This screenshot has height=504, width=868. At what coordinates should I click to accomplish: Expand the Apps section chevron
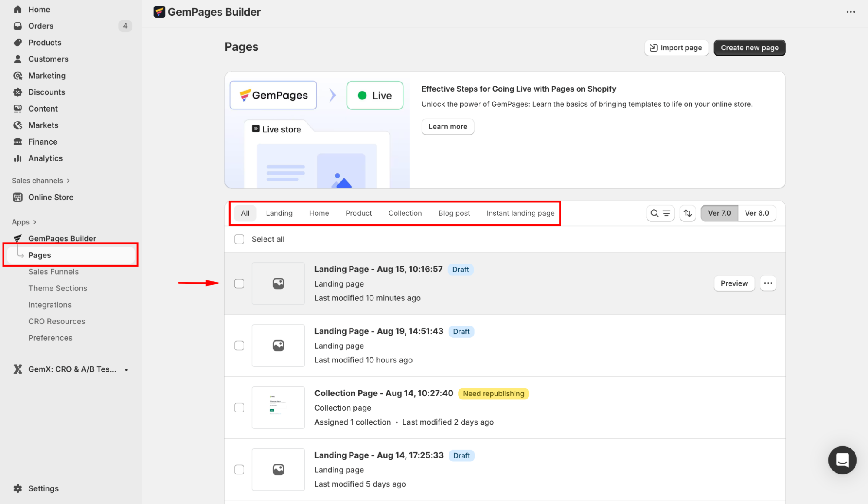[35, 222]
